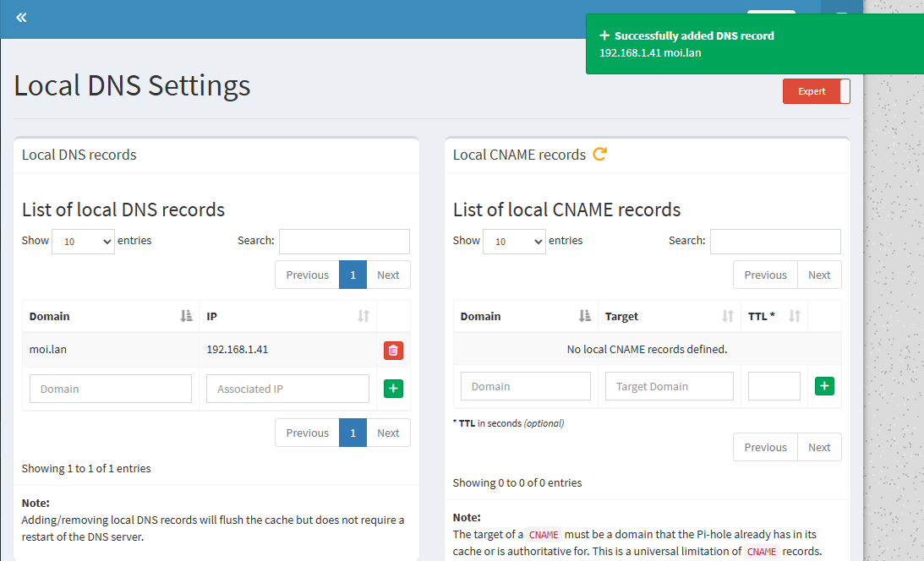Collapse the sidebar with the double-chevron icon

(21, 18)
